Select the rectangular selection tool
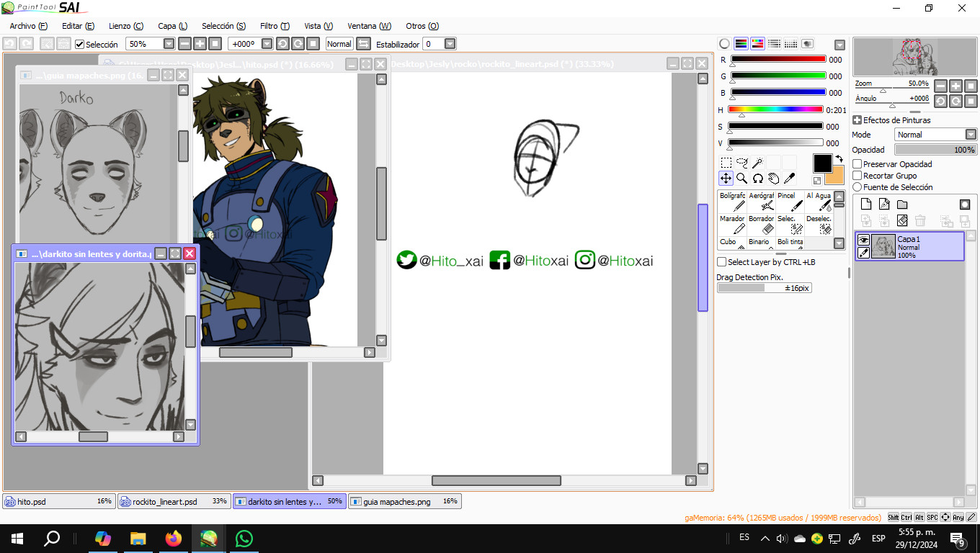The width and height of the screenshot is (980, 553). [x=726, y=163]
